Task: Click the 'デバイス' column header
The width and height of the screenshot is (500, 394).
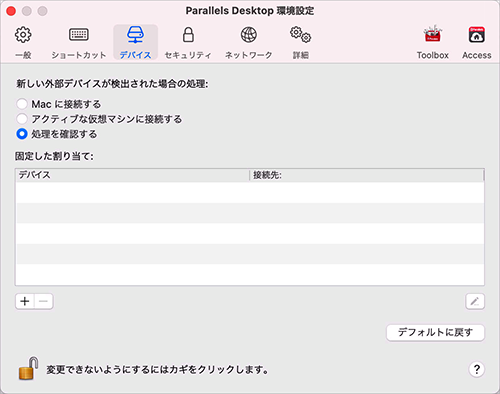Action: (132, 175)
